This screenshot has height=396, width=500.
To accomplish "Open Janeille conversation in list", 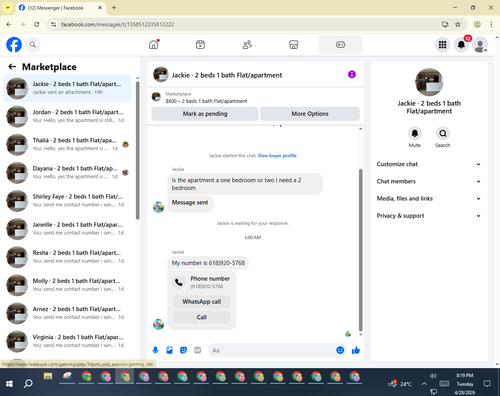I will pyautogui.click(x=67, y=229).
